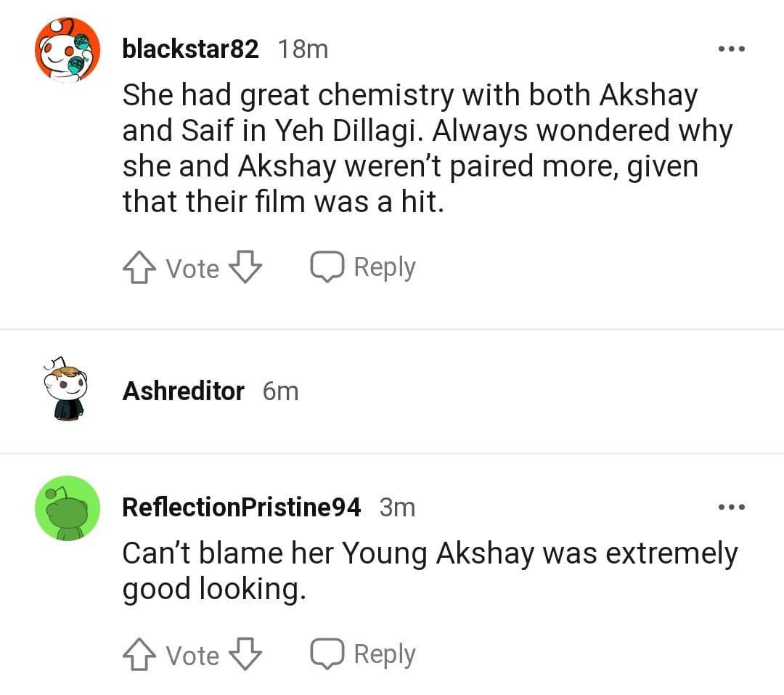This screenshot has width=784, height=695.
Task: Click the Vote label under ReflectionPristine94's comment
Action: (192, 656)
